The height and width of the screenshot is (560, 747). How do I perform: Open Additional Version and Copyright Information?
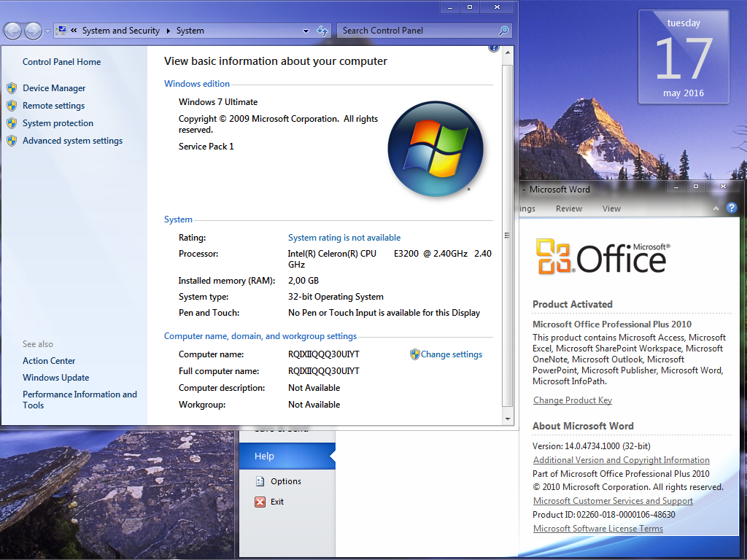tap(622, 460)
